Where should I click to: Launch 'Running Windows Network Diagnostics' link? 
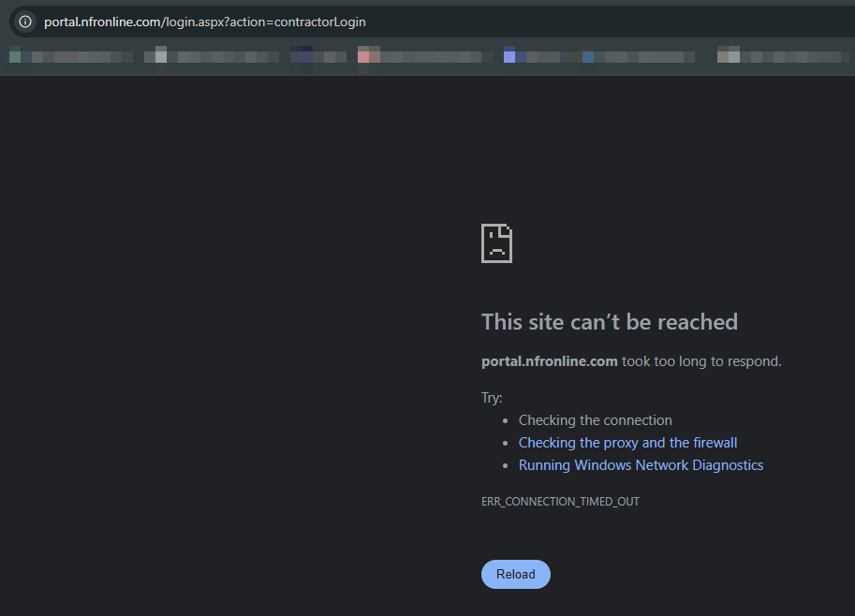[641, 465]
